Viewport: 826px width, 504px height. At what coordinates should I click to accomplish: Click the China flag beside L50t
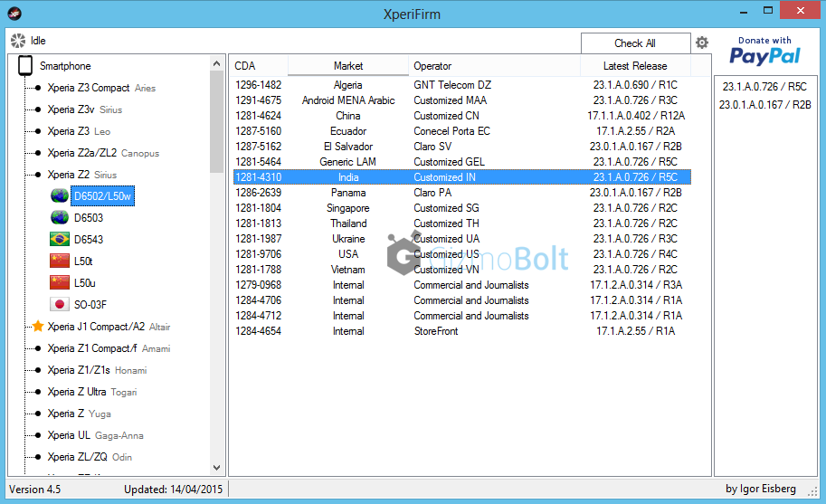(60, 261)
